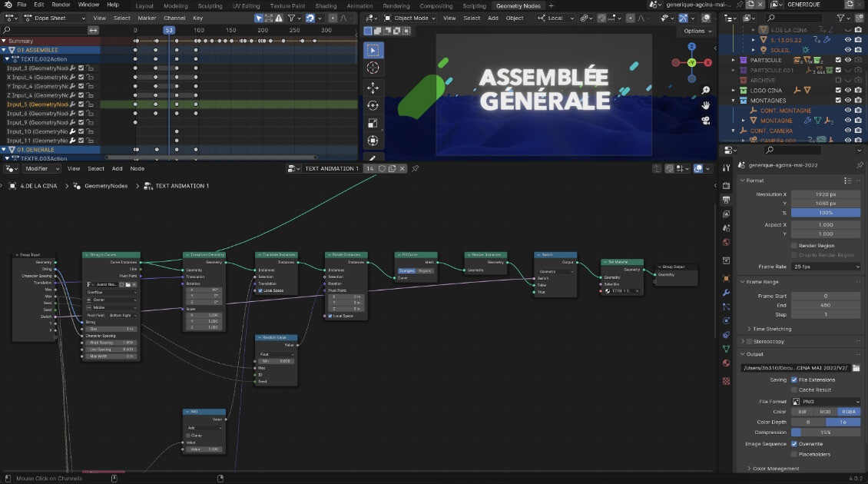Open the File Format PNG dropdown
This screenshot has width=868, height=484.
pyautogui.click(x=826, y=402)
